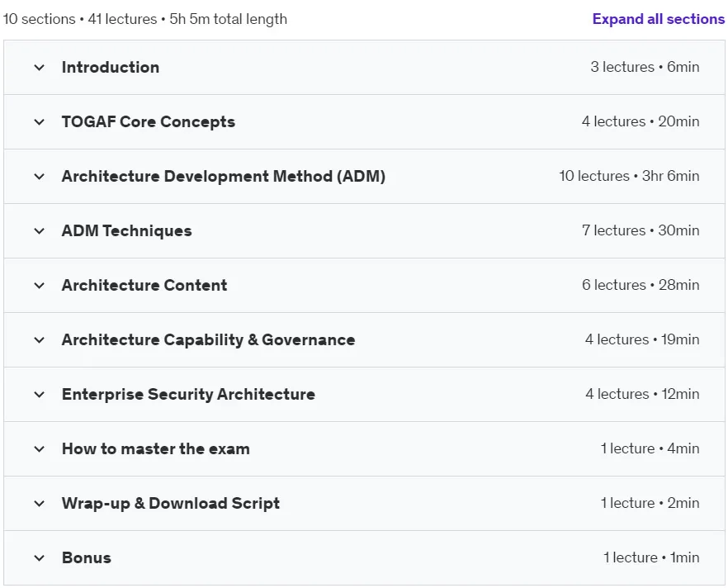Viewport: 728px width, 588px height.
Task: Select the How to master the exam title
Action: (x=156, y=448)
